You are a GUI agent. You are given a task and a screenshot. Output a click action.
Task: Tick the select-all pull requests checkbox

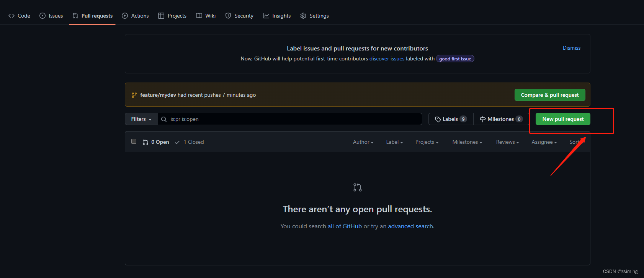[x=134, y=141]
